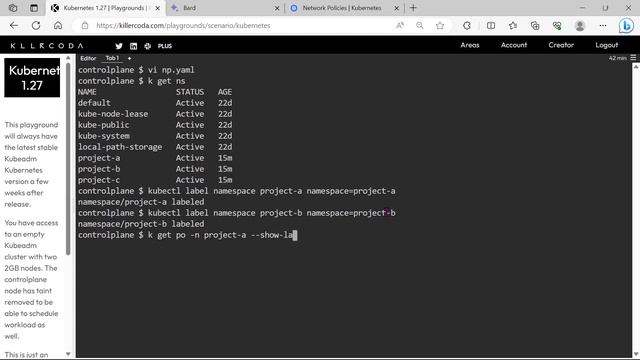Open the zoom magnifier icon in address bar
The image size is (640, 360).
pyautogui.click(x=420, y=25)
